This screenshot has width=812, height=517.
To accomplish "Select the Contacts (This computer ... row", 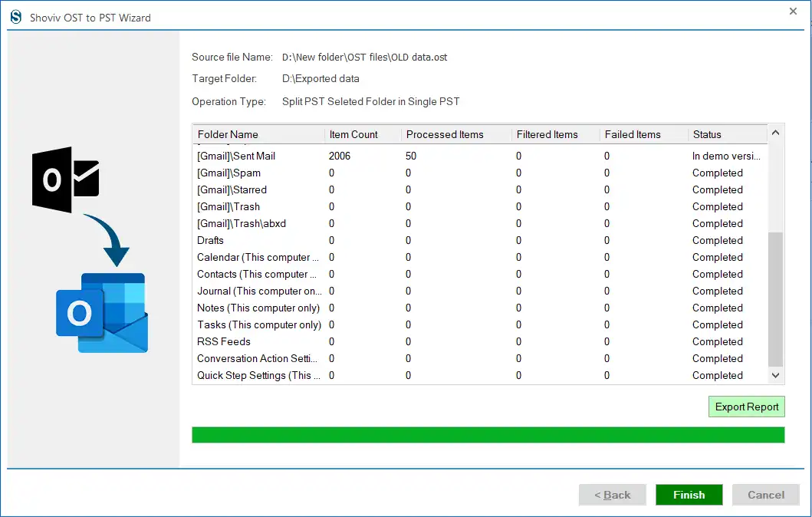I will [x=479, y=274].
